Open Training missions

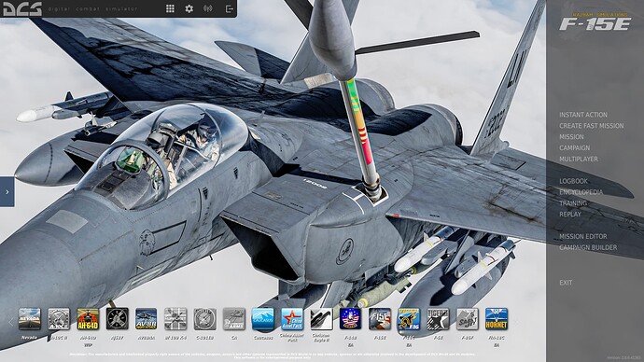(573, 203)
